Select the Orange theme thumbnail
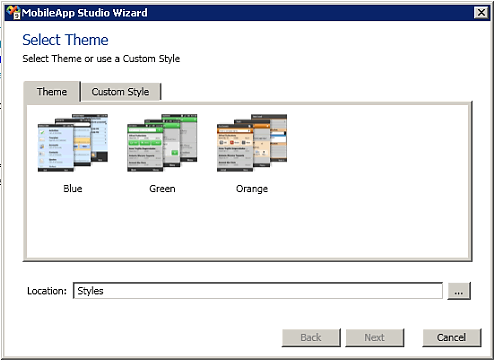The width and height of the screenshot is (494, 360). (252, 143)
